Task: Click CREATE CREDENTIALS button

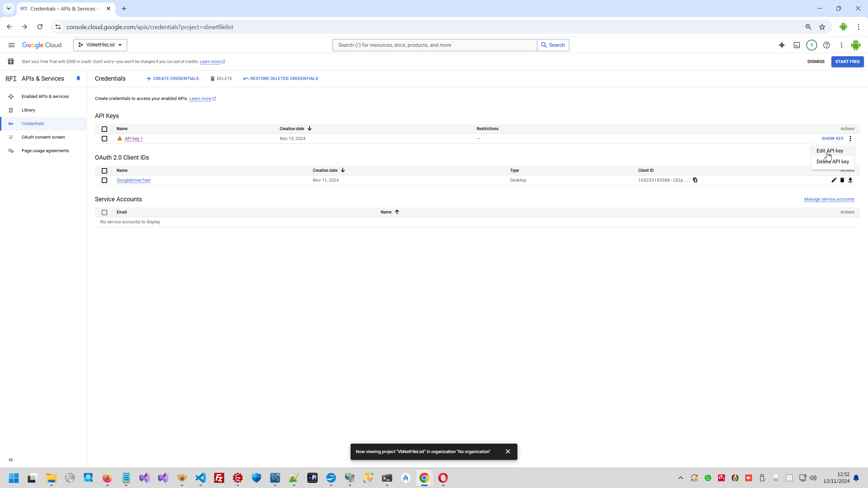Action: pyautogui.click(x=173, y=79)
